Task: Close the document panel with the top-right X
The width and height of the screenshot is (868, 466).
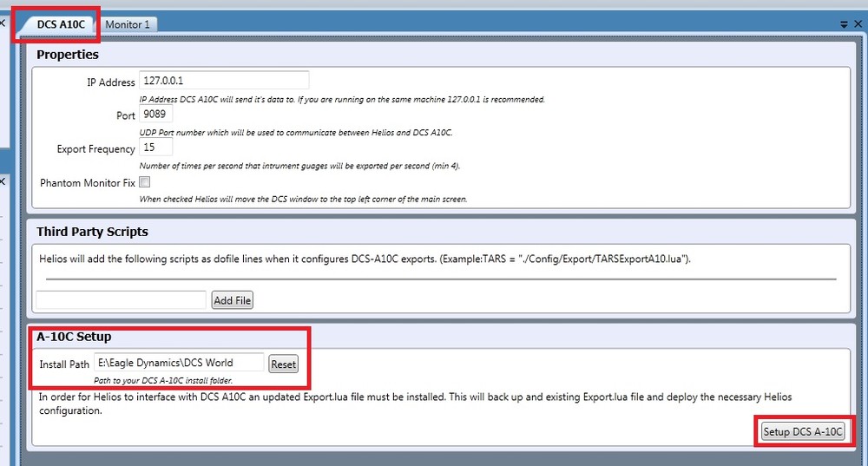Action: (x=858, y=23)
